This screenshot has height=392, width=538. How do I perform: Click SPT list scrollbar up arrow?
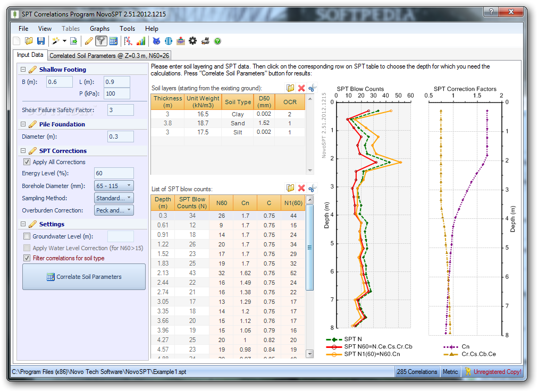pyautogui.click(x=310, y=200)
